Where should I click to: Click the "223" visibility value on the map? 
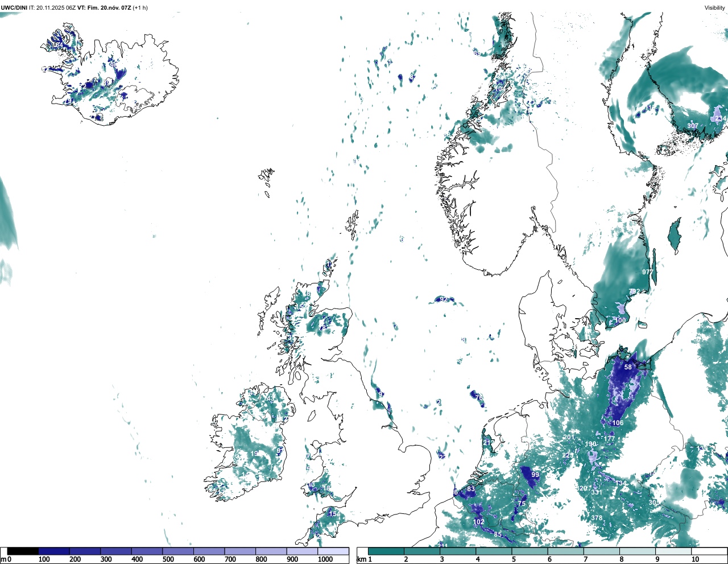568,455
